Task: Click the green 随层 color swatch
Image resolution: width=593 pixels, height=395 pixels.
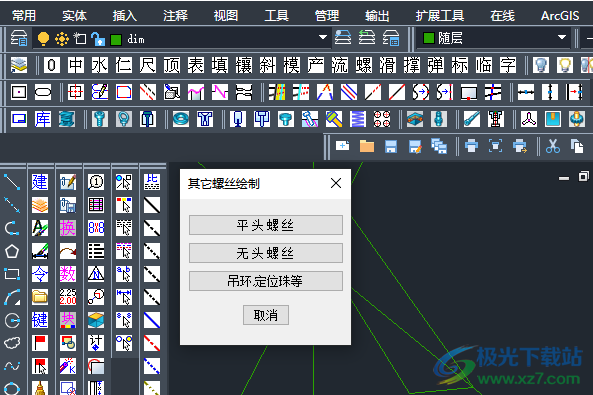Action: (x=428, y=38)
